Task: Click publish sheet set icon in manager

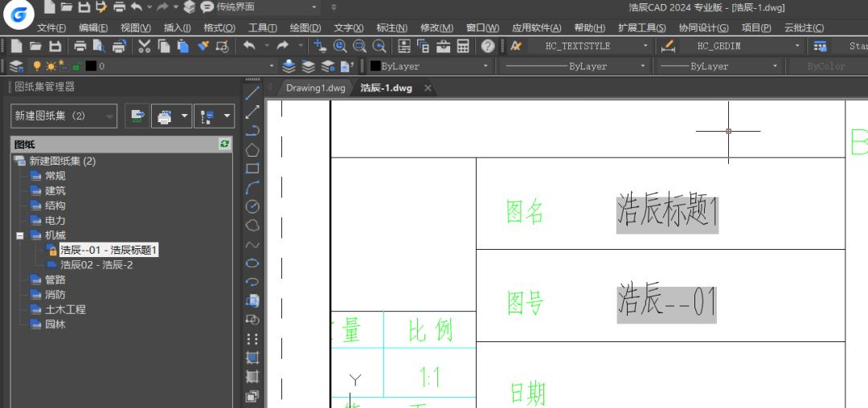Action: point(137,116)
